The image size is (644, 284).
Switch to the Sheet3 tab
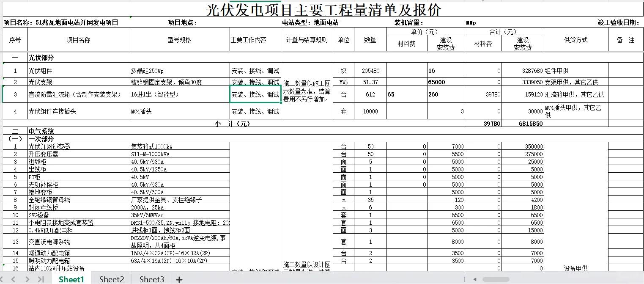(151, 279)
